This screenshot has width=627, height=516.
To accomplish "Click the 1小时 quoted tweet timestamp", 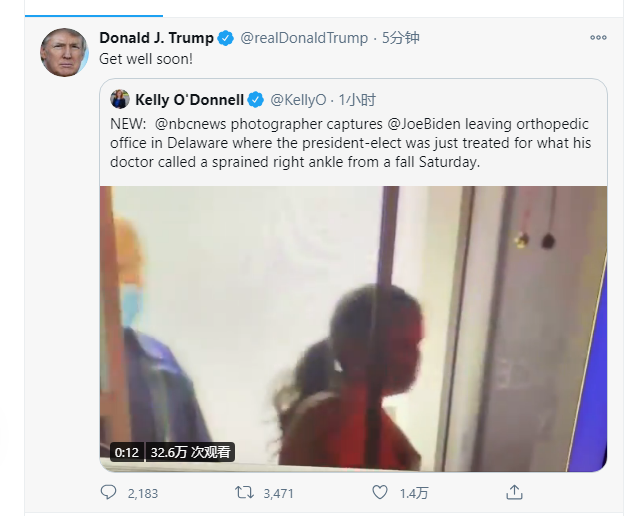I will tap(357, 100).
